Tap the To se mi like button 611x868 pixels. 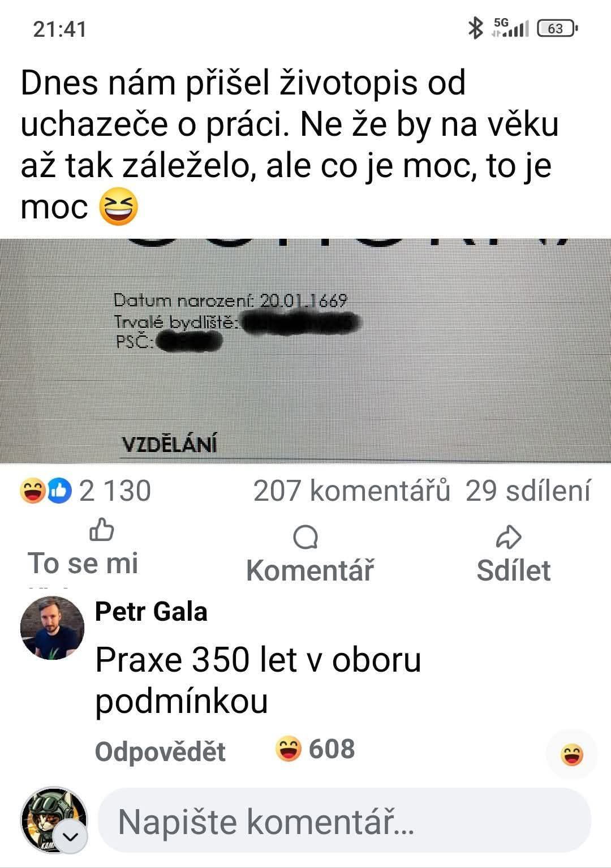[x=83, y=563]
